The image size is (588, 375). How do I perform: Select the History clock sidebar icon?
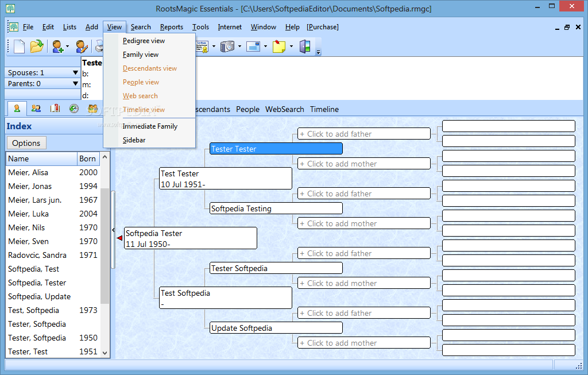74,109
